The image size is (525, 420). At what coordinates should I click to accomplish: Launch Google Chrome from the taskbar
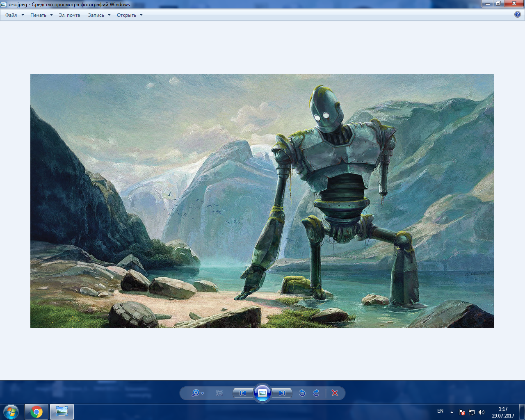pos(37,412)
